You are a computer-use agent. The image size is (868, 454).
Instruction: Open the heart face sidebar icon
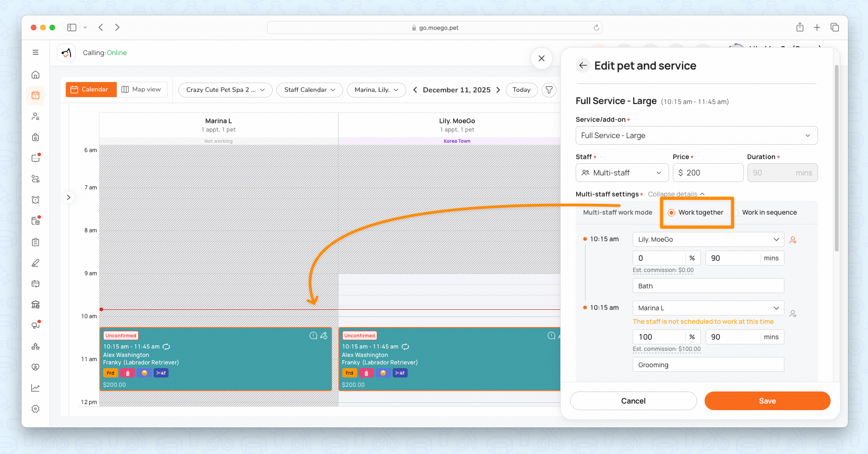click(x=35, y=367)
